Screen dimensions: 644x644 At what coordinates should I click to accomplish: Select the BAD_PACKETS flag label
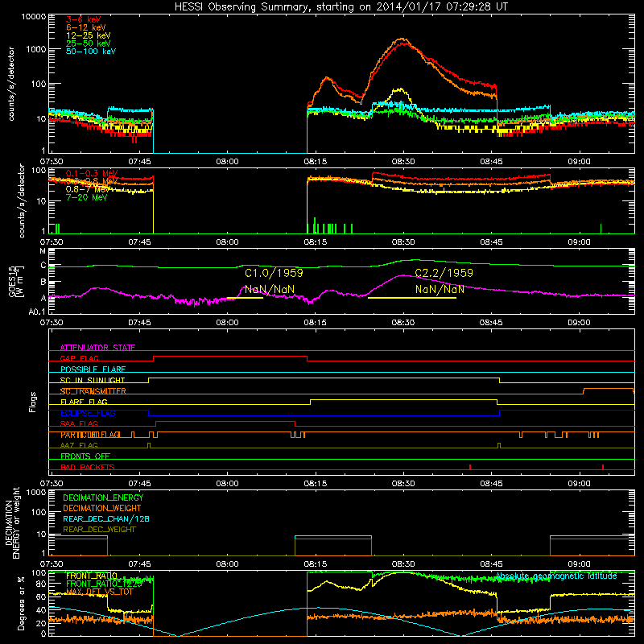[88, 467]
